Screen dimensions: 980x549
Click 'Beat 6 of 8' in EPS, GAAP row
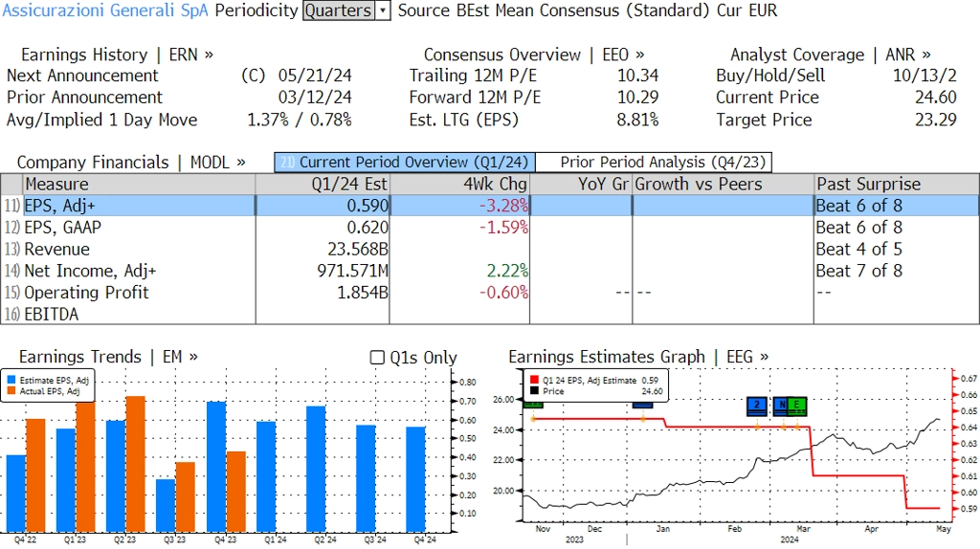tap(858, 228)
